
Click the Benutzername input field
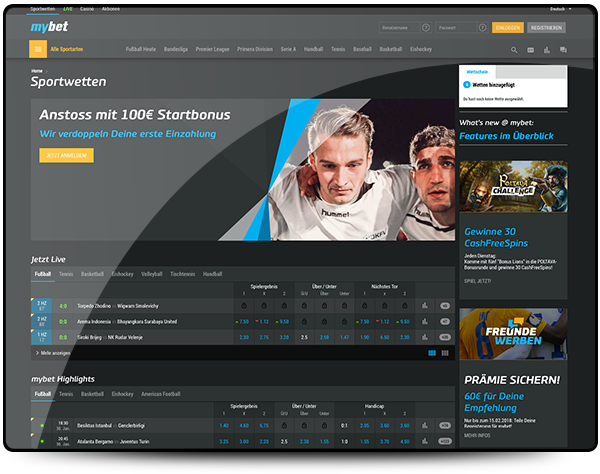(400, 28)
